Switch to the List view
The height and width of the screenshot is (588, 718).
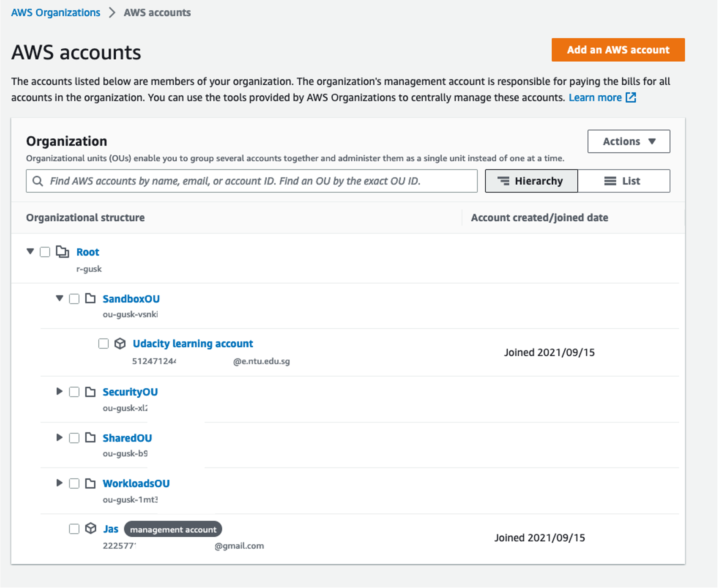pos(623,181)
